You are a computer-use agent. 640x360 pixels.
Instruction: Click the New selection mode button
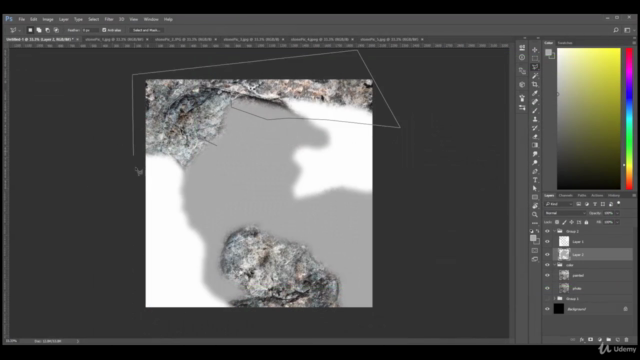[x=30, y=30]
